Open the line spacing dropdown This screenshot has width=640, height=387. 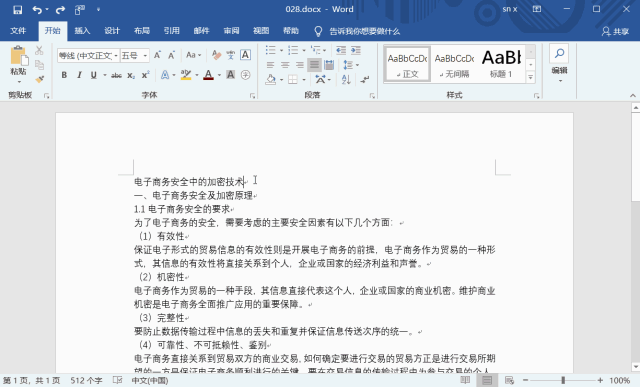[x=351, y=65]
